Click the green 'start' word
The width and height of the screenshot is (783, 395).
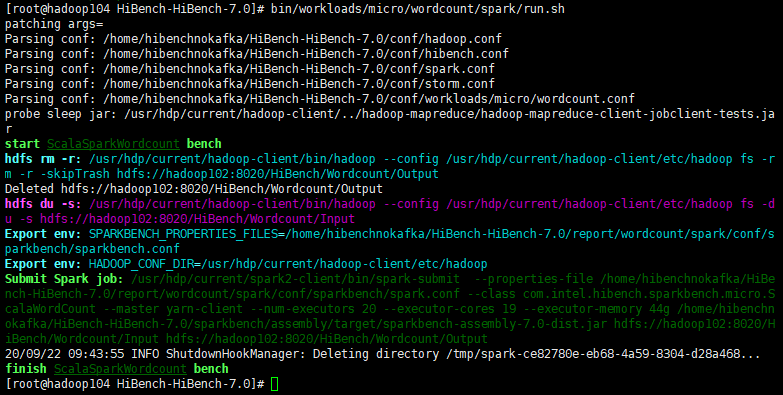click(22, 143)
